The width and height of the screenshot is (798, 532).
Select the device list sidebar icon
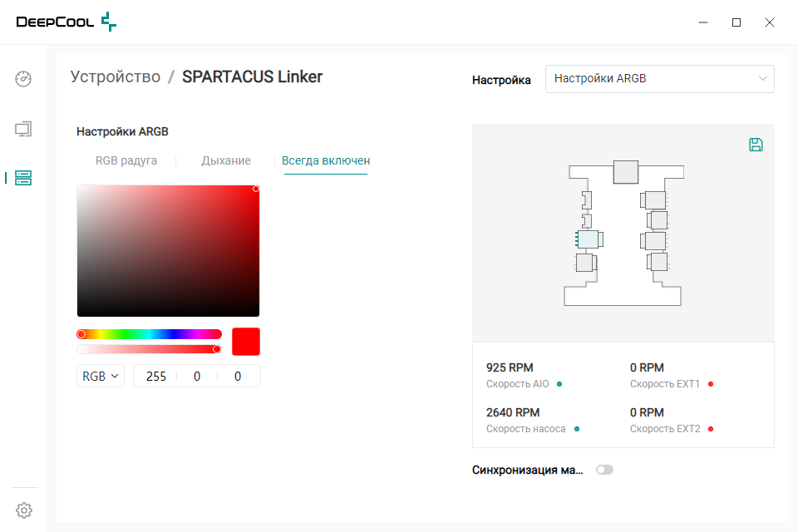(23, 178)
